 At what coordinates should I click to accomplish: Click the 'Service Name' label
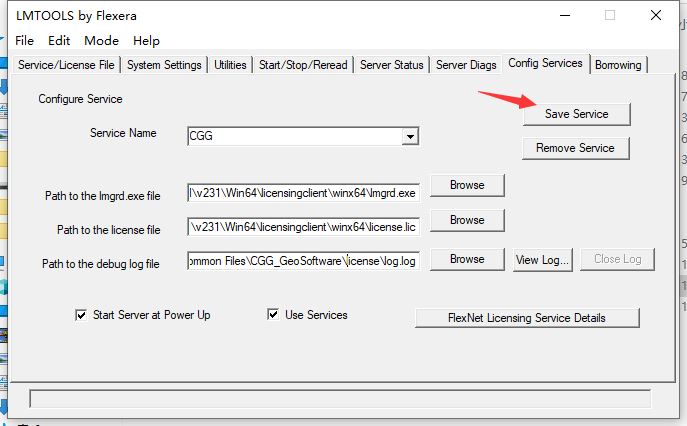click(123, 133)
